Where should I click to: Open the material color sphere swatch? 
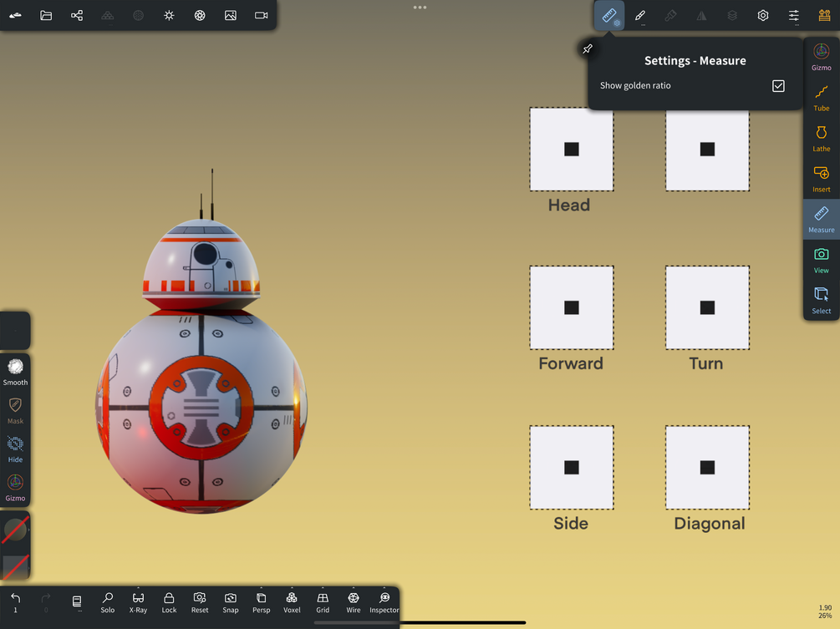pos(15,530)
